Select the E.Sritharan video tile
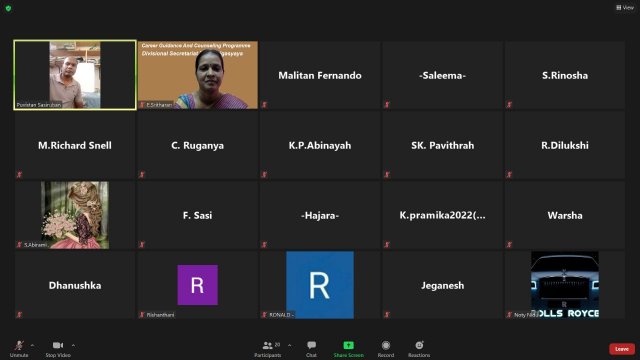This screenshot has width=640, height=360. (x=198, y=75)
